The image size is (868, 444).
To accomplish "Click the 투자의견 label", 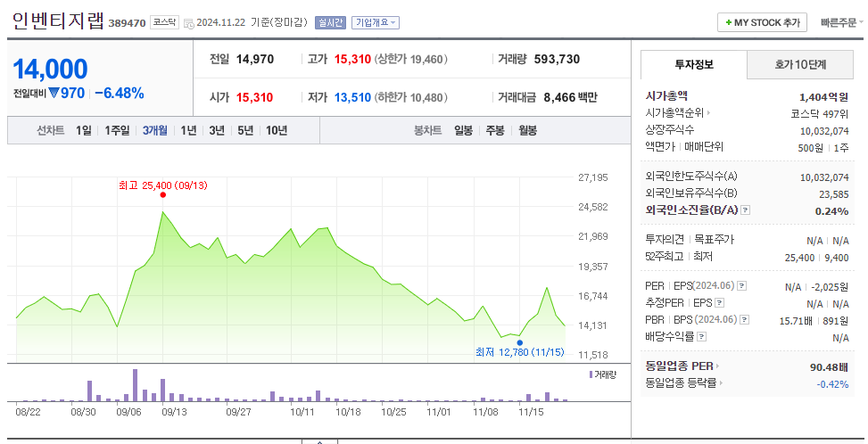I will pyautogui.click(x=665, y=240).
